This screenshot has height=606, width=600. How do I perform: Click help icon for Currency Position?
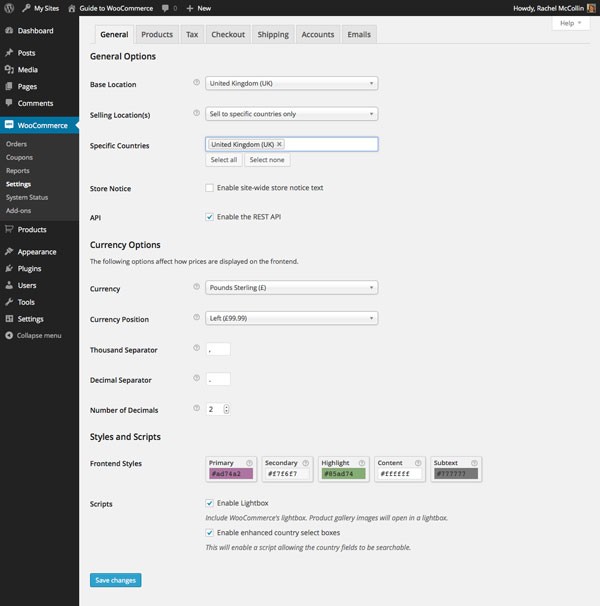pyautogui.click(x=196, y=317)
